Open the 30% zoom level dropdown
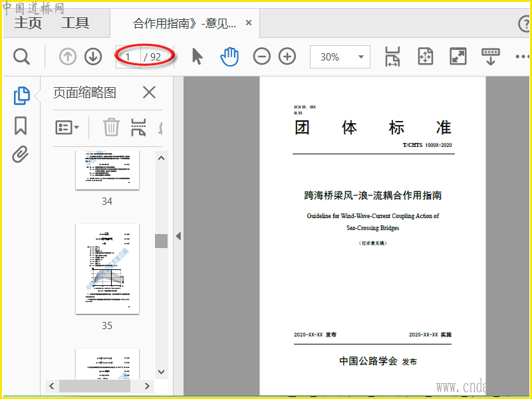Image resolution: width=532 pixels, height=399 pixels. click(340, 57)
